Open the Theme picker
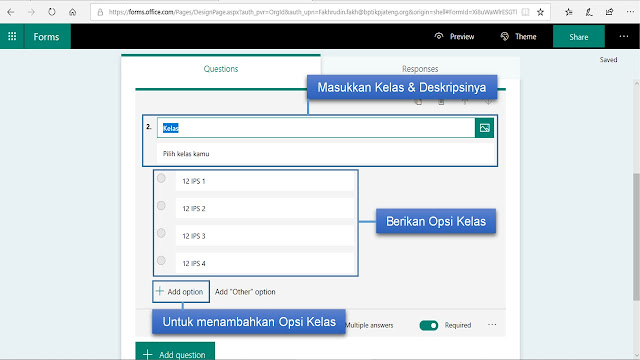640x360 pixels. pyautogui.click(x=518, y=37)
